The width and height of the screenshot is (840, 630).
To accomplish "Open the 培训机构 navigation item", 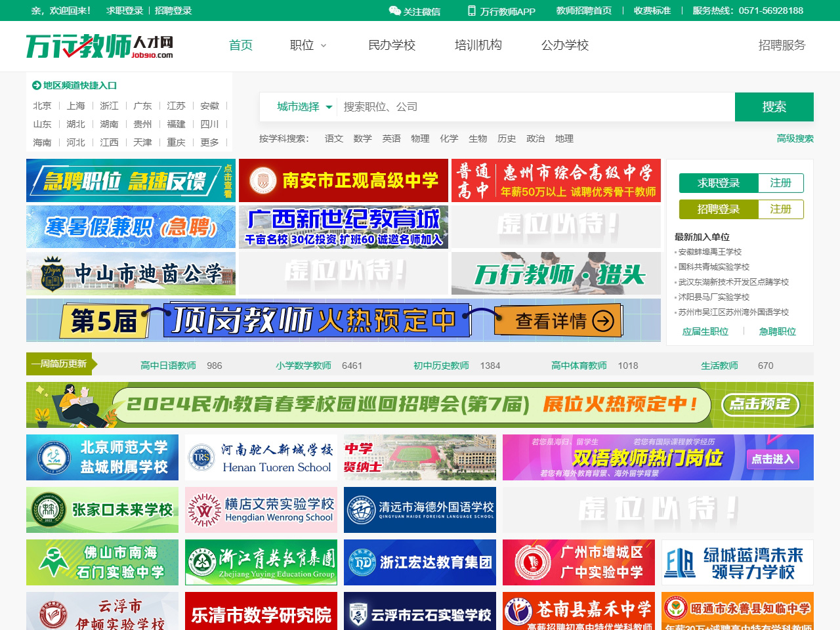I will 478,45.
